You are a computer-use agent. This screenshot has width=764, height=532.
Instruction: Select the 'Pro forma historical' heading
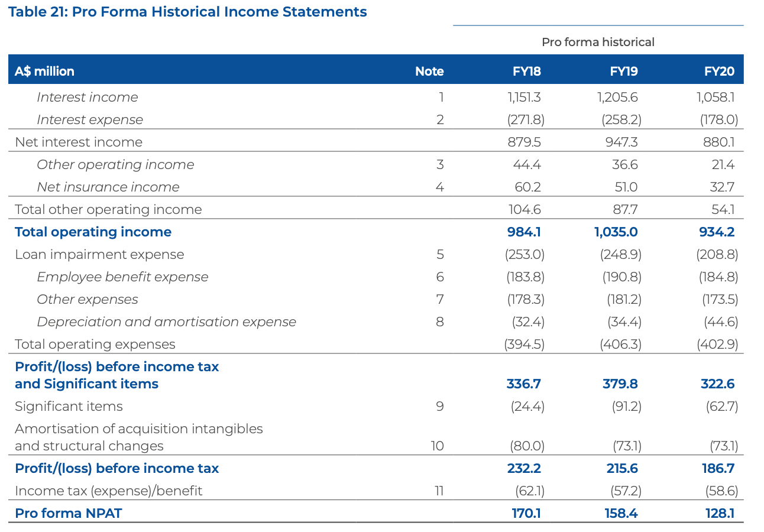coord(598,42)
